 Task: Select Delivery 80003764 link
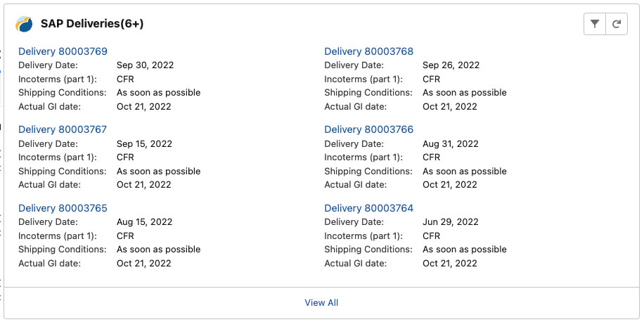(x=369, y=208)
